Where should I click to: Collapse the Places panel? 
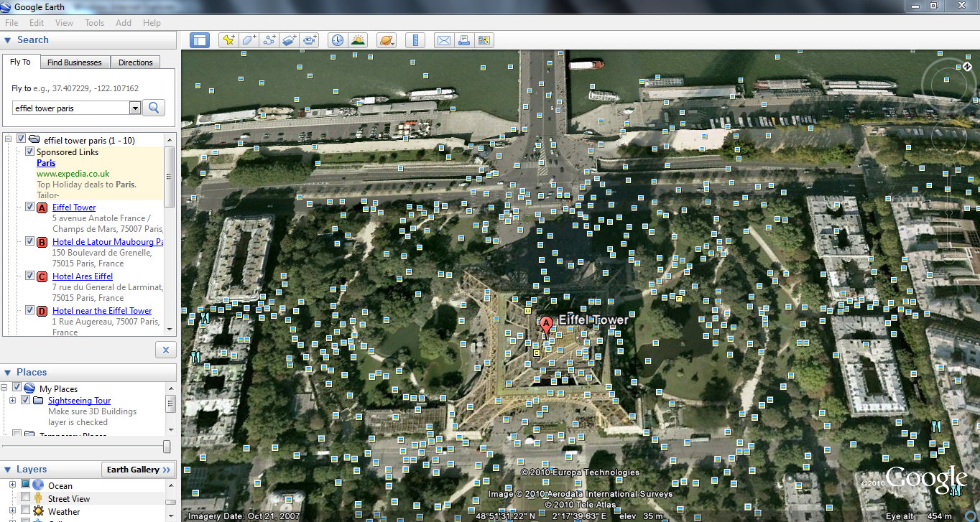[8, 372]
